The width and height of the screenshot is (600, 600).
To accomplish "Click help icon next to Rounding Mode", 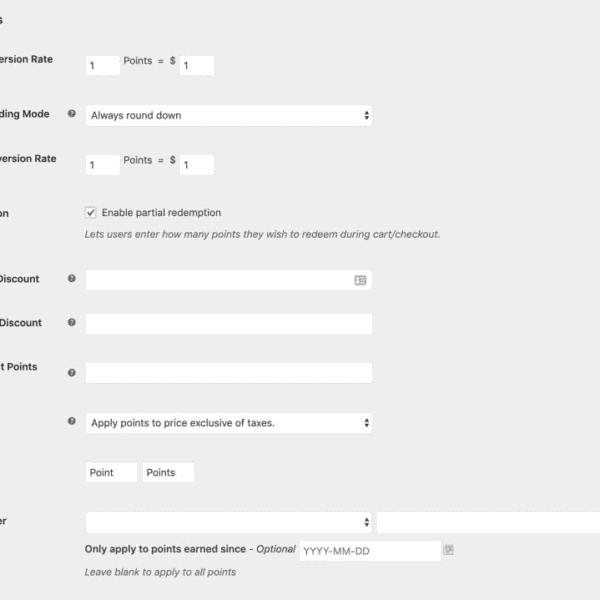I will [72, 114].
